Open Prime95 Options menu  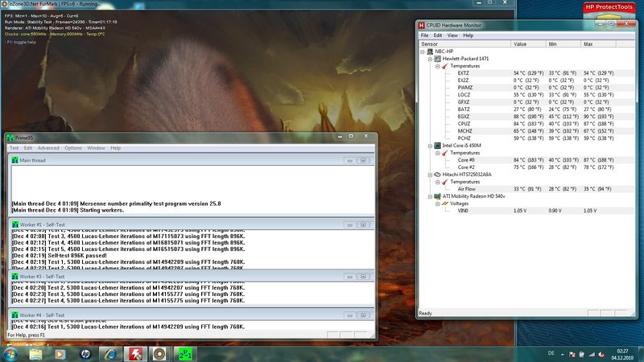pyautogui.click(x=73, y=148)
